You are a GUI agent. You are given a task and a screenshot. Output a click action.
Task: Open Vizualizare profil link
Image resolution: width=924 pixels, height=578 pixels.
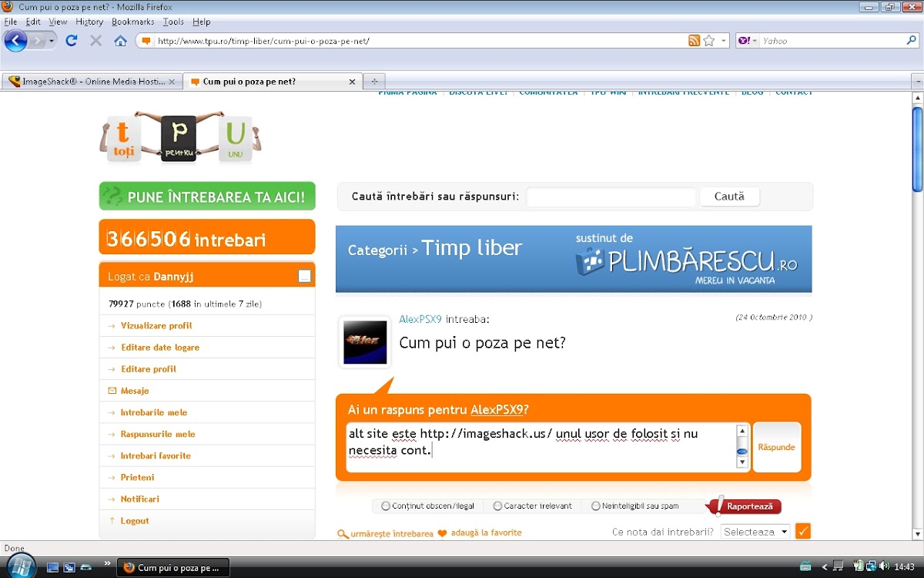(x=156, y=325)
